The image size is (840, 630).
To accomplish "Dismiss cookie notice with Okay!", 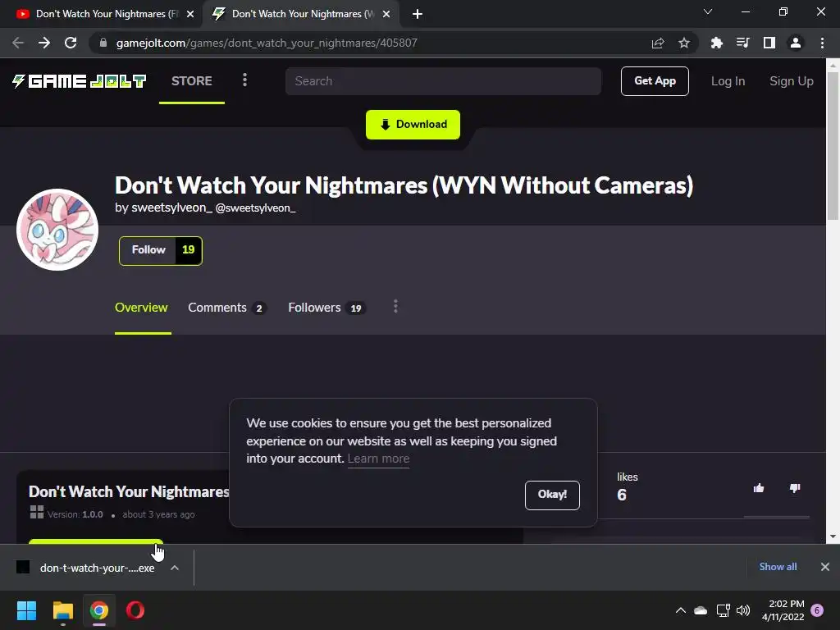I will pos(552,495).
